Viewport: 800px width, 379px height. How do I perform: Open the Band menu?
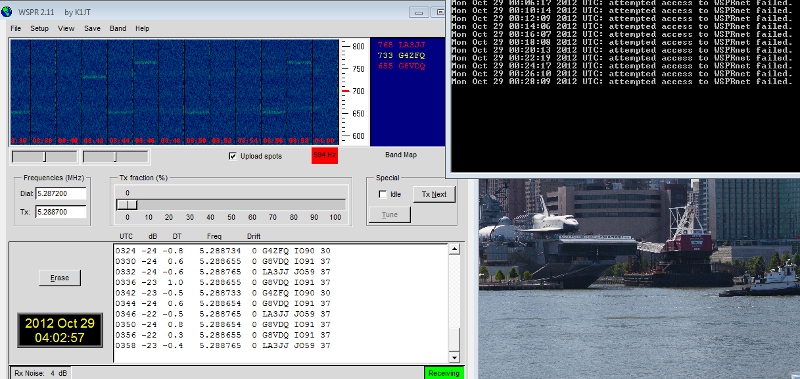click(118, 29)
